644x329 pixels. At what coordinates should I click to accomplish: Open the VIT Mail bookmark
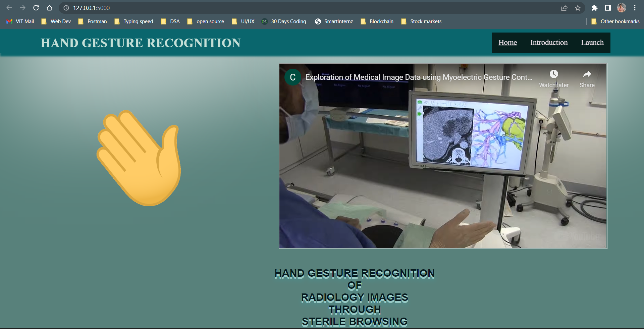20,21
